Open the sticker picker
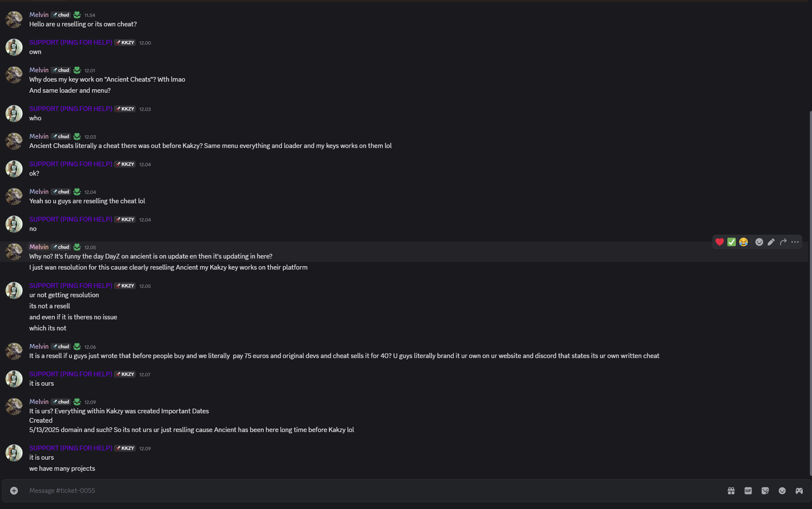Image resolution: width=812 pixels, height=509 pixels. click(x=765, y=491)
